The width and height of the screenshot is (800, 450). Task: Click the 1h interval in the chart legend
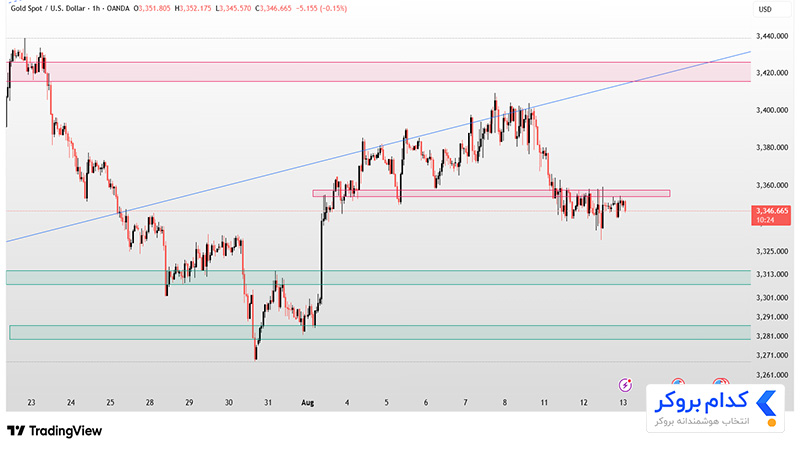pos(96,8)
